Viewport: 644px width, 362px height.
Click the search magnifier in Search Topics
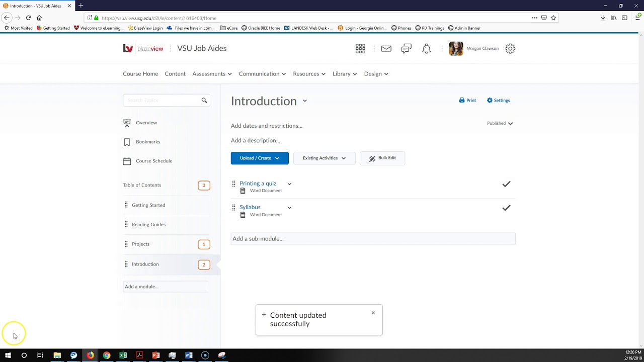tap(204, 101)
